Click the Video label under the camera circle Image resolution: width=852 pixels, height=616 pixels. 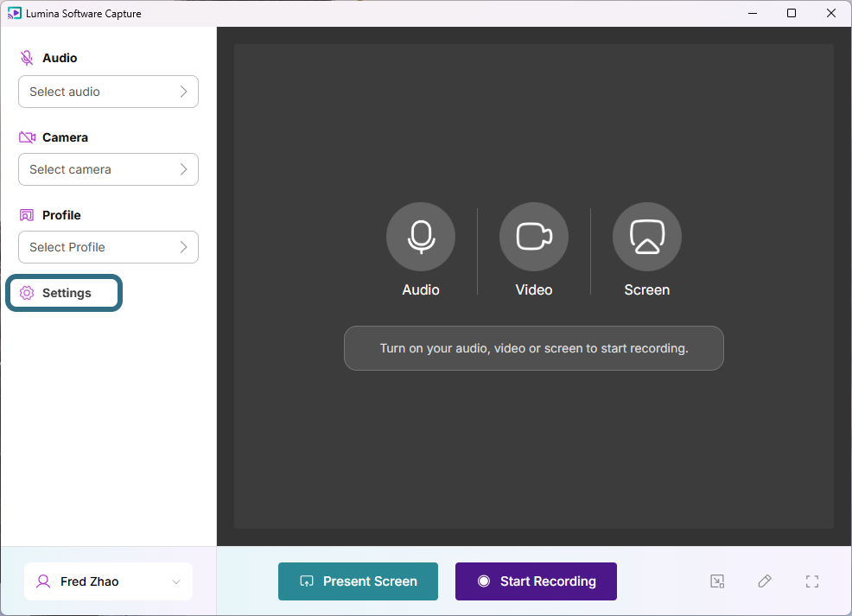(534, 290)
